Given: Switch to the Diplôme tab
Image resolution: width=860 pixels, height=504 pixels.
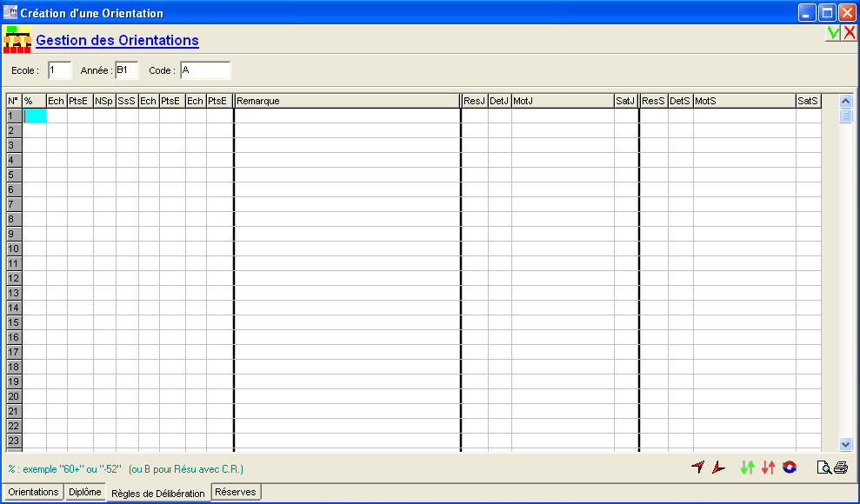Looking at the screenshot, I should (x=85, y=492).
